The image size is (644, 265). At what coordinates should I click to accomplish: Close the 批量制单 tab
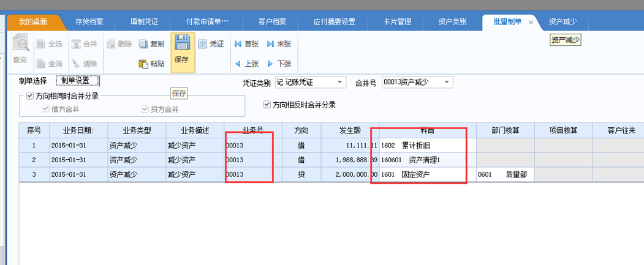pyautogui.click(x=531, y=22)
